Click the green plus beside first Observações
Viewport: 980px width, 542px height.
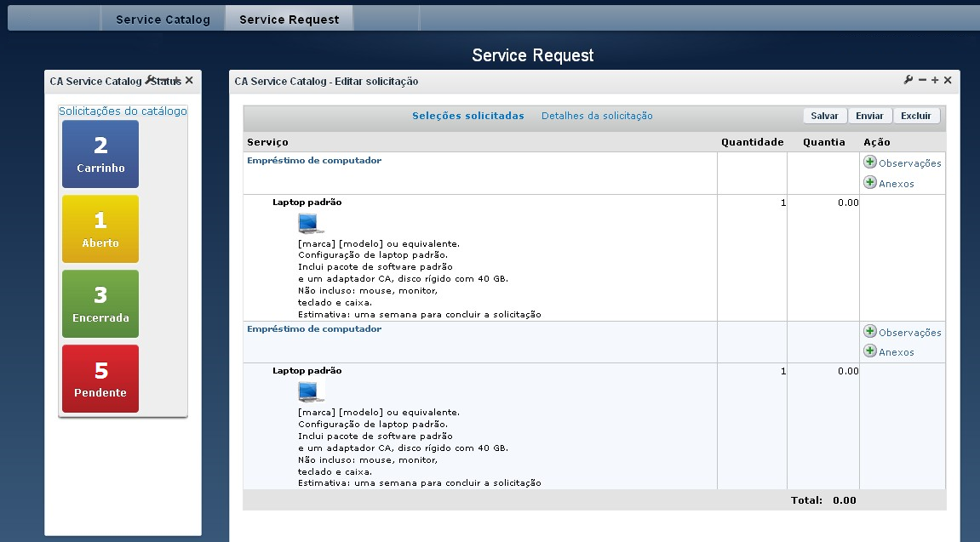[x=869, y=163]
